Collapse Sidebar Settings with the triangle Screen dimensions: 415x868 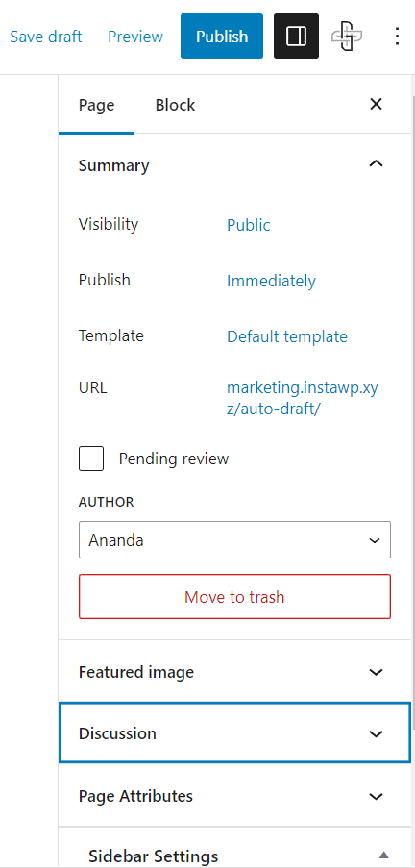coord(384,855)
